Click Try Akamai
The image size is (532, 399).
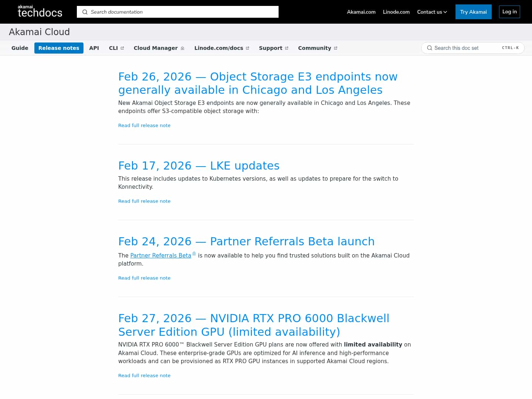[473, 12]
